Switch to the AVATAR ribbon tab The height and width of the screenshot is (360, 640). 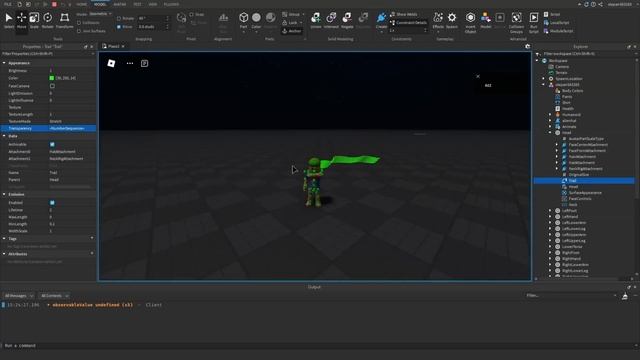coord(120,4)
